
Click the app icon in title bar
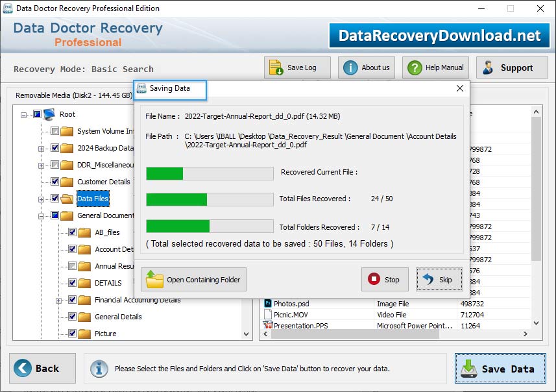(x=7, y=8)
